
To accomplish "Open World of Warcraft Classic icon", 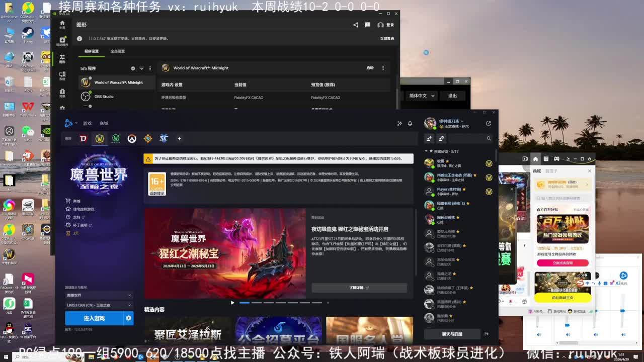I will pos(116,139).
